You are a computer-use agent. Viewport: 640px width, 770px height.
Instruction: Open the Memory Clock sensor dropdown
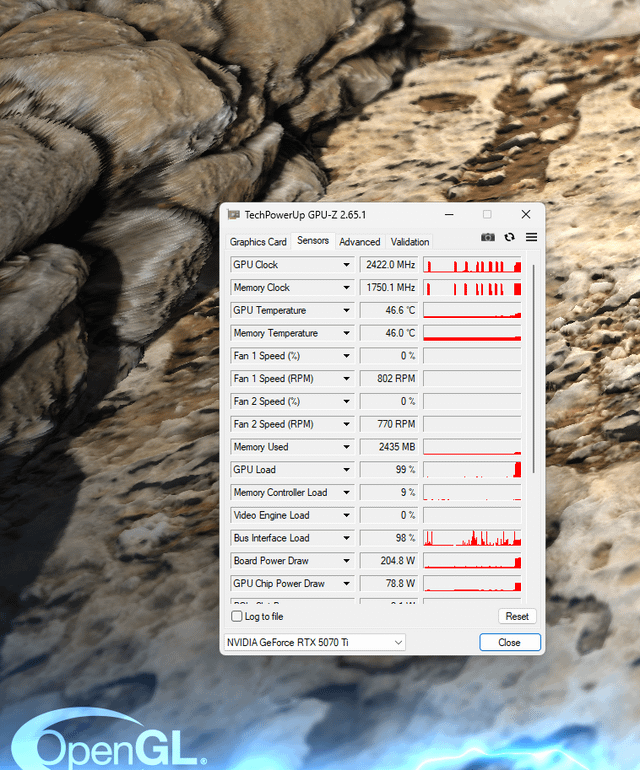pos(346,288)
